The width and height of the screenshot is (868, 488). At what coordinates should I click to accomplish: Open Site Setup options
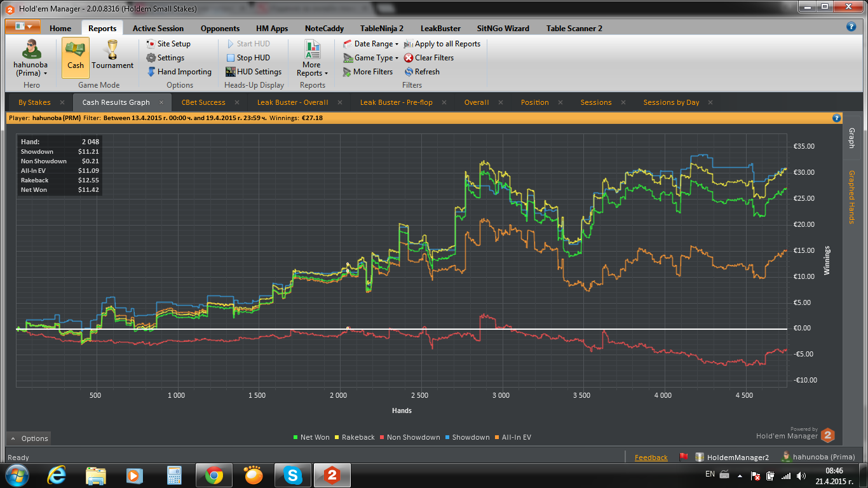pos(168,44)
